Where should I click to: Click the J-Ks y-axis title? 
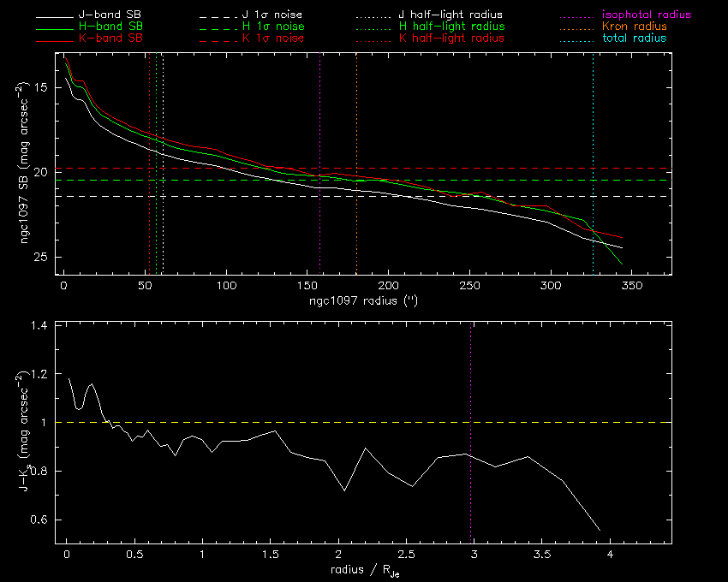tap(25, 431)
